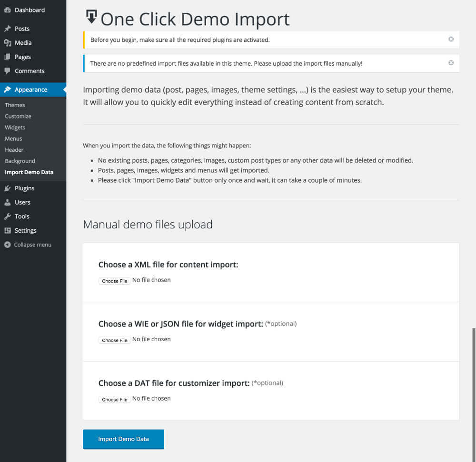The width and height of the screenshot is (476, 462).
Task: Click the bullet 'Posts, pages, images, widgets and menus'
Action: click(184, 170)
